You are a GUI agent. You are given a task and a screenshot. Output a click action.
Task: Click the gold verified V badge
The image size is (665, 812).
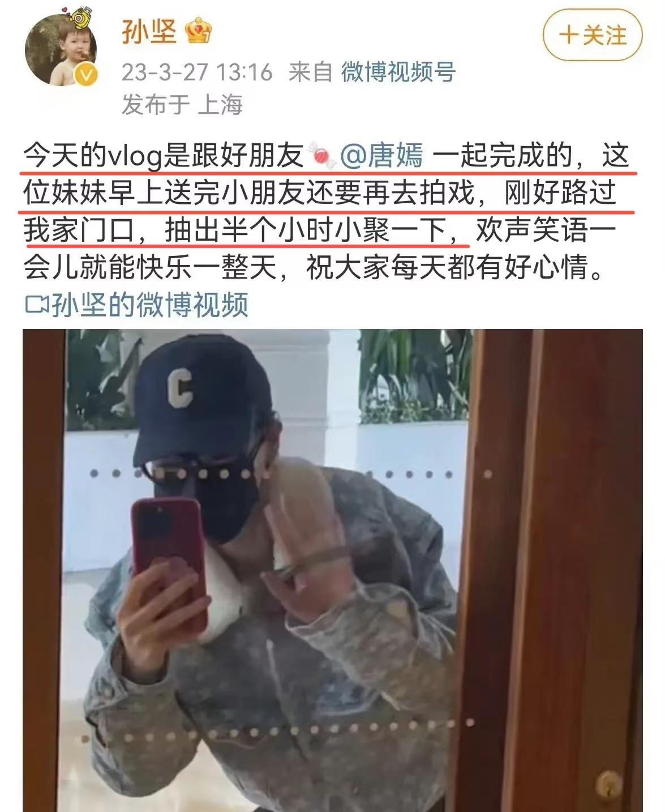click(x=86, y=75)
